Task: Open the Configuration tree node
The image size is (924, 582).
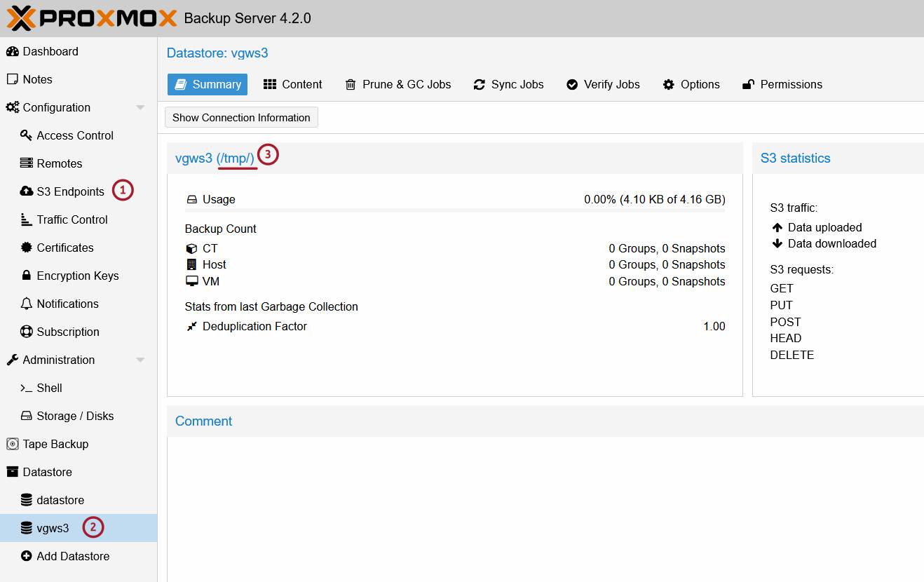Action: click(x=79, y=107)
